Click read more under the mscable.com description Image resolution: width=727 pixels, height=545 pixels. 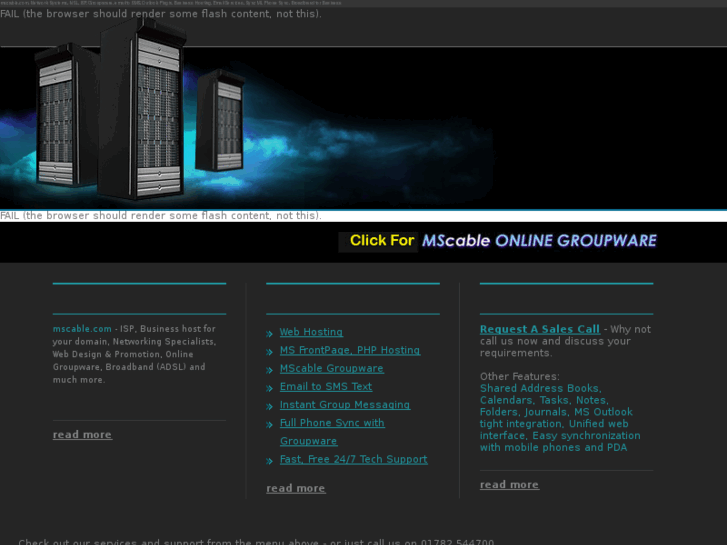82,435
